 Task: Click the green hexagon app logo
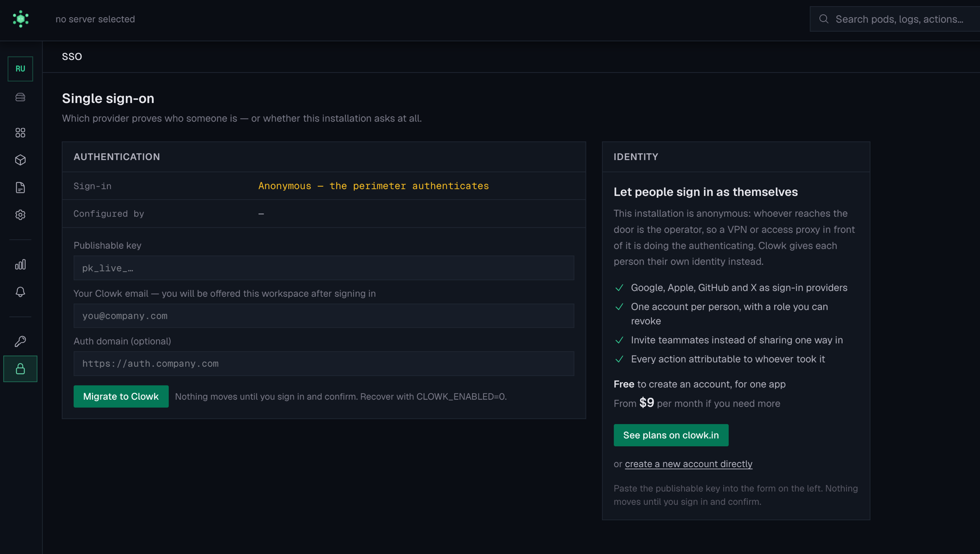click(21, 19)
